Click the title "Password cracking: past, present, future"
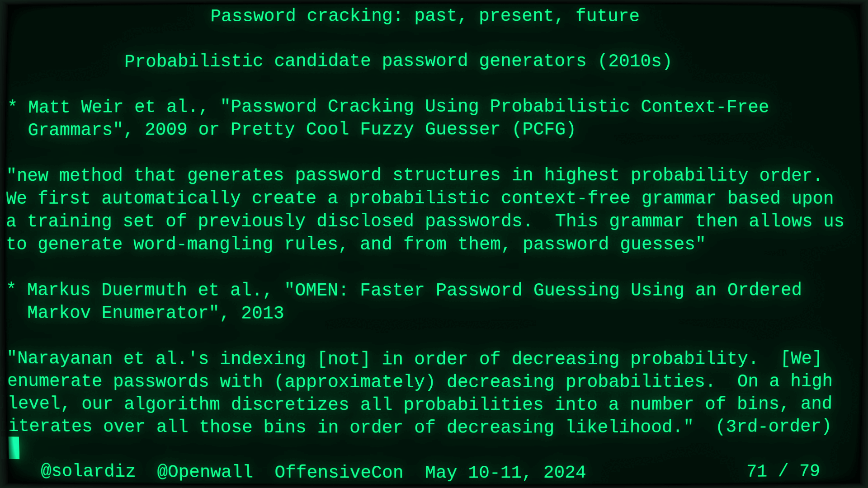Image resolution: width=868 pixels, height=488 pixels. (425, 16)
